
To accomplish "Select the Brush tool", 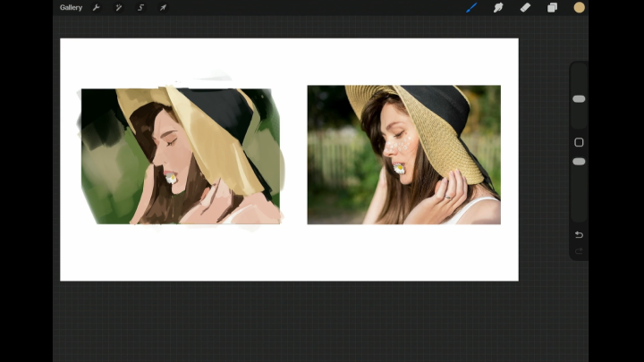I will click(x=471, y=7).
